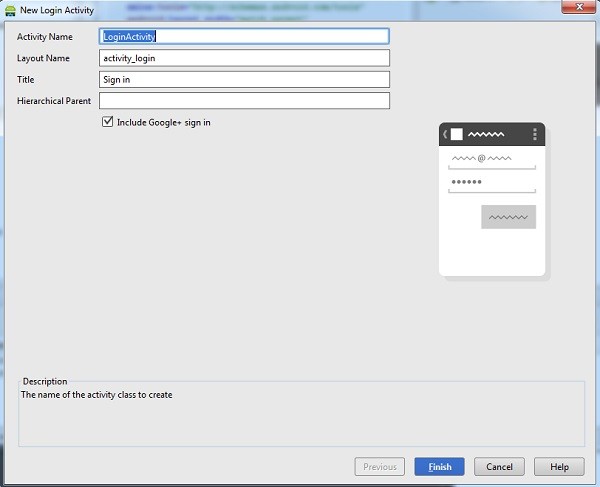Open Help for this dialog

pyautogui.click(x=559, y=466)
